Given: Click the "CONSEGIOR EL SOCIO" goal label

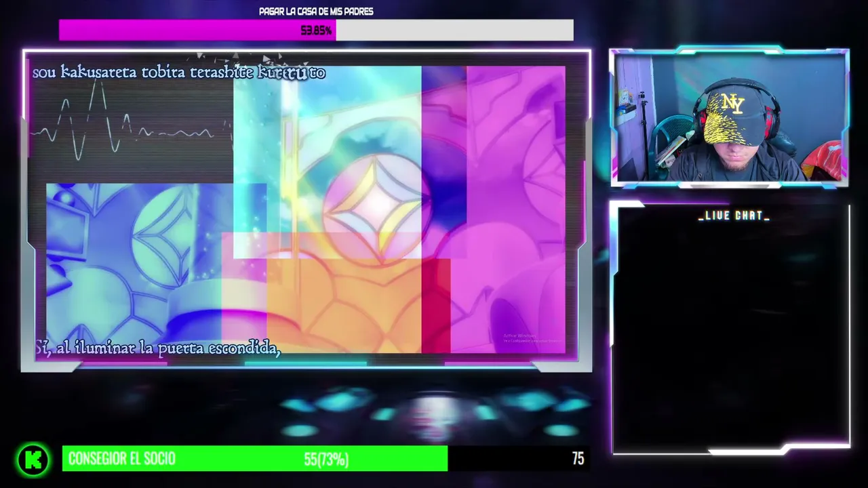Looking at the screenshot, I should (122, 459).
